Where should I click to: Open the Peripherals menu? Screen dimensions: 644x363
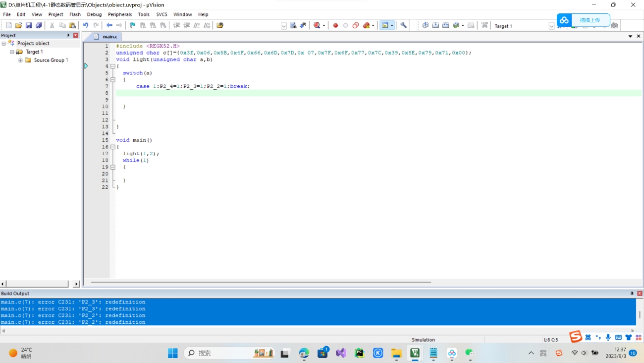[120, 14]
